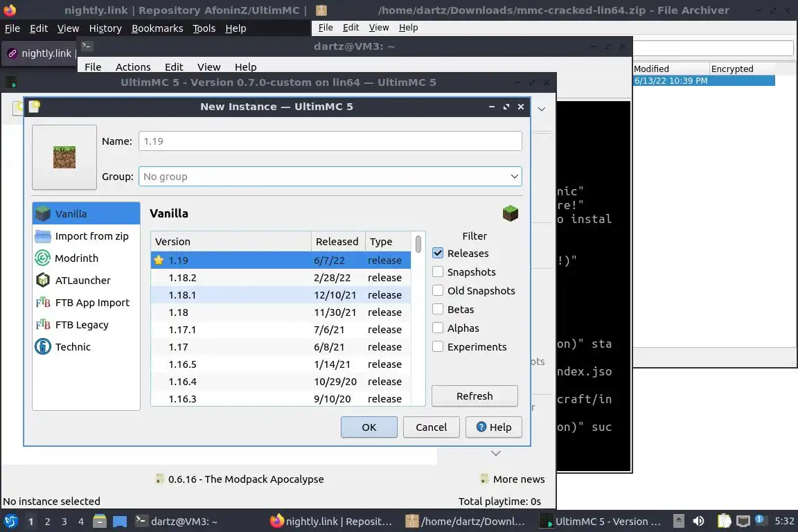Screen dimensions: 798x532
Task: Open More news link
Action: pos(519,479)
